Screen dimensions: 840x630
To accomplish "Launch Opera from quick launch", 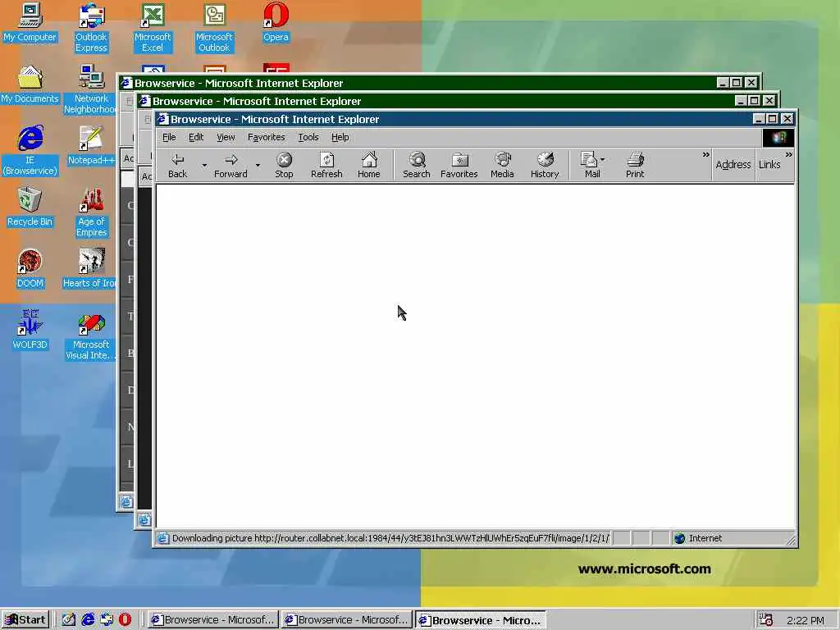I will [125, 620].
